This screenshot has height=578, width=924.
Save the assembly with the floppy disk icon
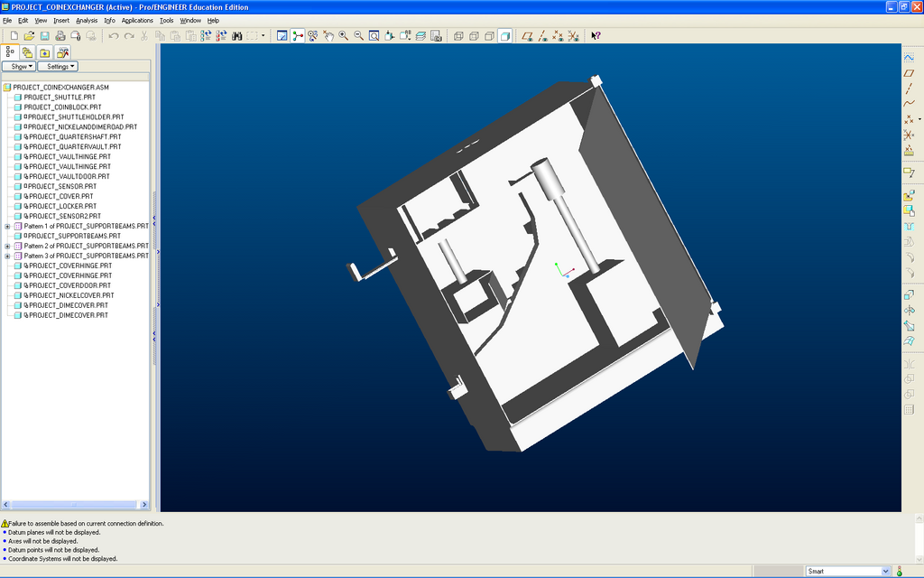[x=44, y=36]
